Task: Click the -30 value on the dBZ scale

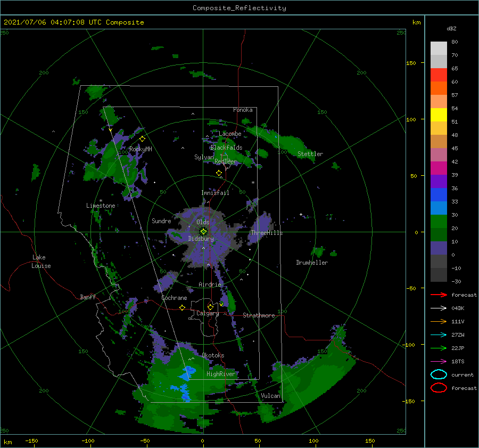Action: coord(456,281)
